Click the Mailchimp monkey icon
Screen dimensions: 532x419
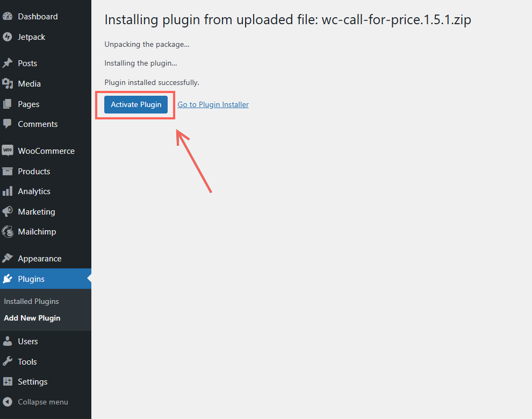coord(8,232)
